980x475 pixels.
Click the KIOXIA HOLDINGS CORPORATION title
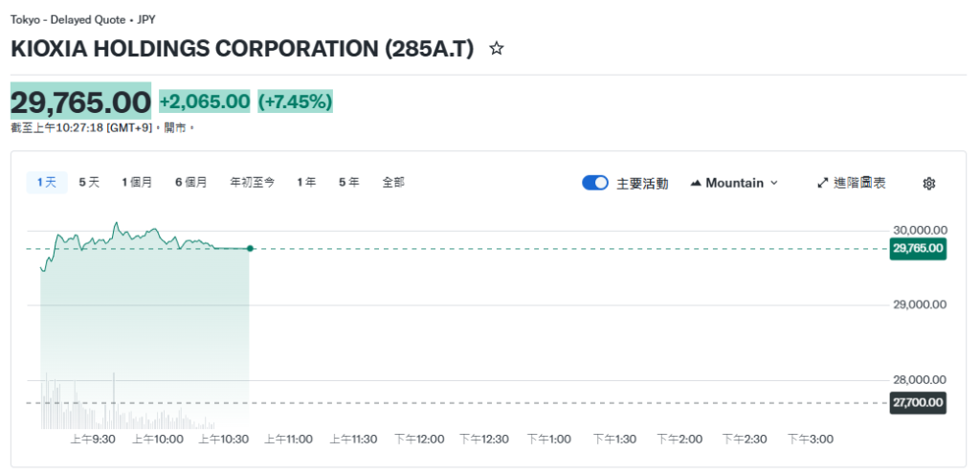[242, 49]
